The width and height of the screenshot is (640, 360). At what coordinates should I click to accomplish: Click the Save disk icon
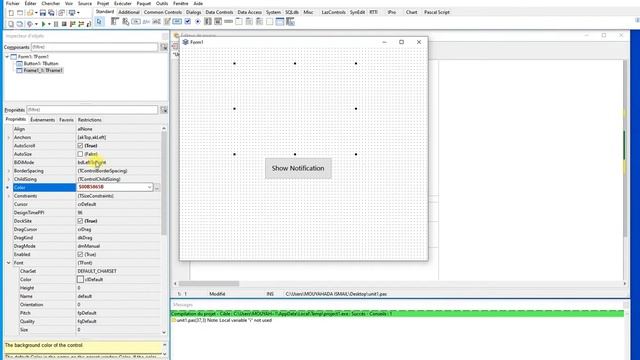(x=42, y=13)
